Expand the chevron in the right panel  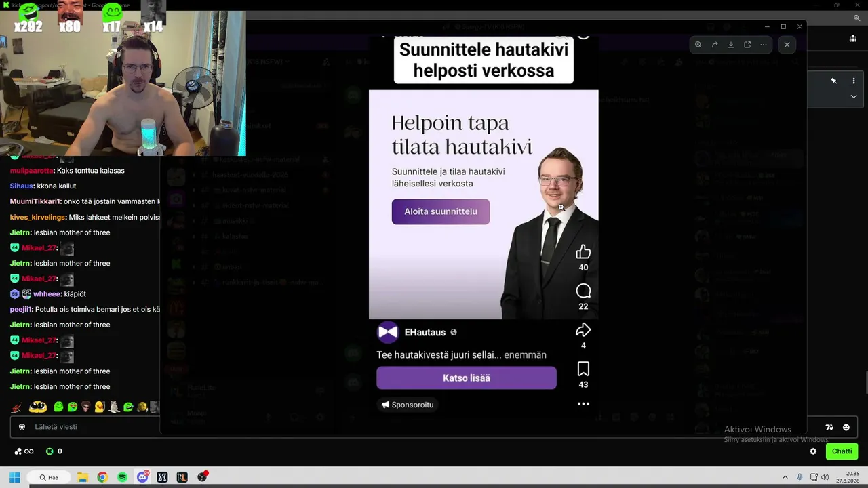coord(854,97)
